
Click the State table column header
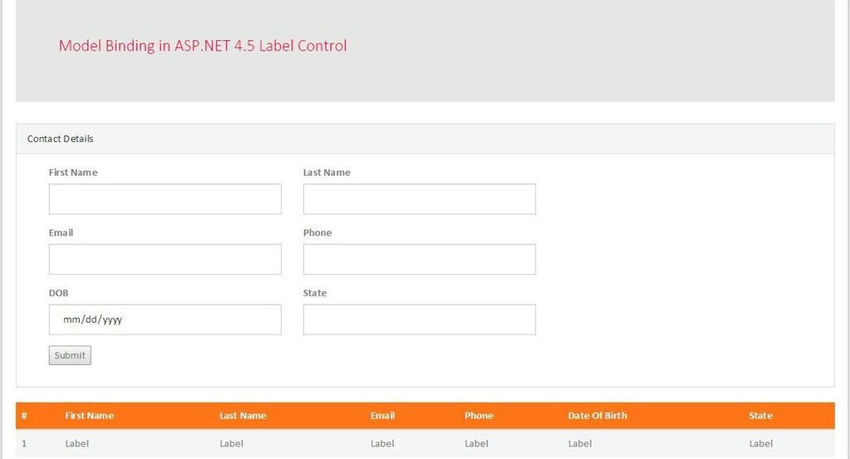pyautogui.click(x=761, y=416)
